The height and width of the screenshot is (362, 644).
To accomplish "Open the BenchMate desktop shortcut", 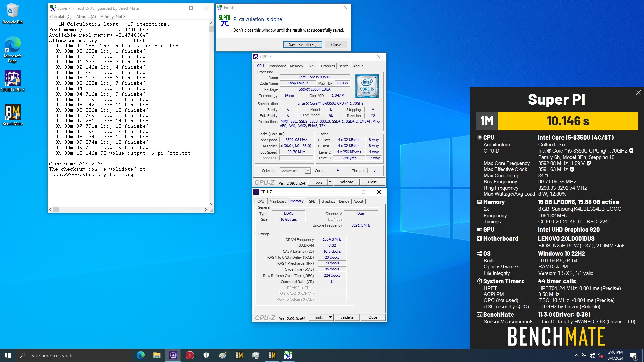I will [x=13, y=115].
